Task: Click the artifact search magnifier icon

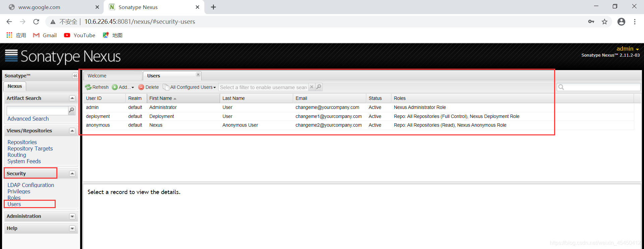Action: (x=71, y=110)
